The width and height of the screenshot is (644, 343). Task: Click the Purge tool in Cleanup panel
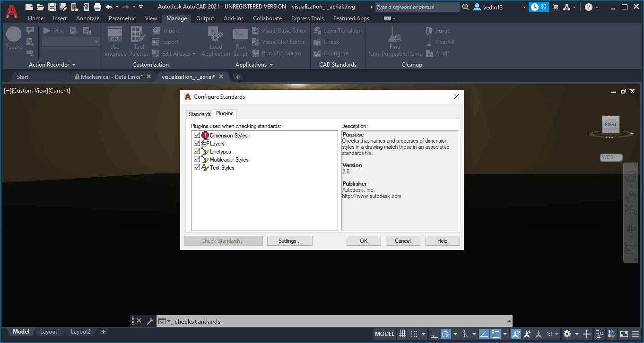438,31
